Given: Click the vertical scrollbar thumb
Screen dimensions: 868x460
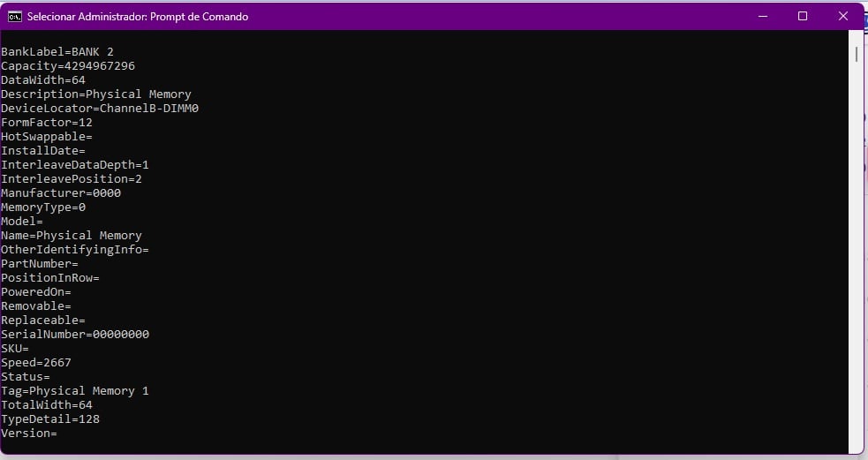Looking at the screenshot, I should click(x=857, y=54).
